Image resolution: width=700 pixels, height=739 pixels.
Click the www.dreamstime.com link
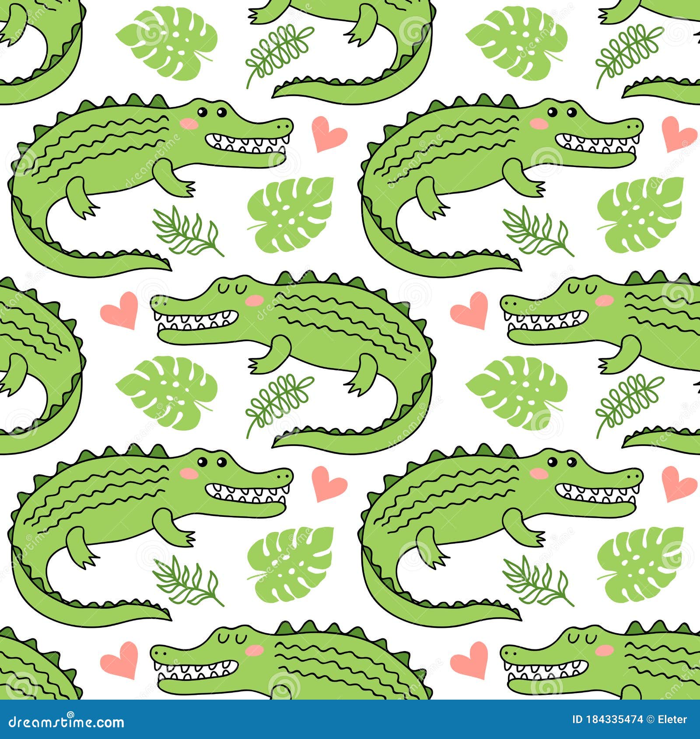(66, 723)
